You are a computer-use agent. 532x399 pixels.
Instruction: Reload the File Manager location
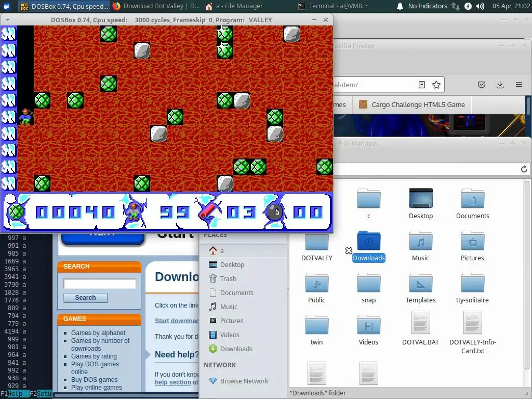coord(524,169)
